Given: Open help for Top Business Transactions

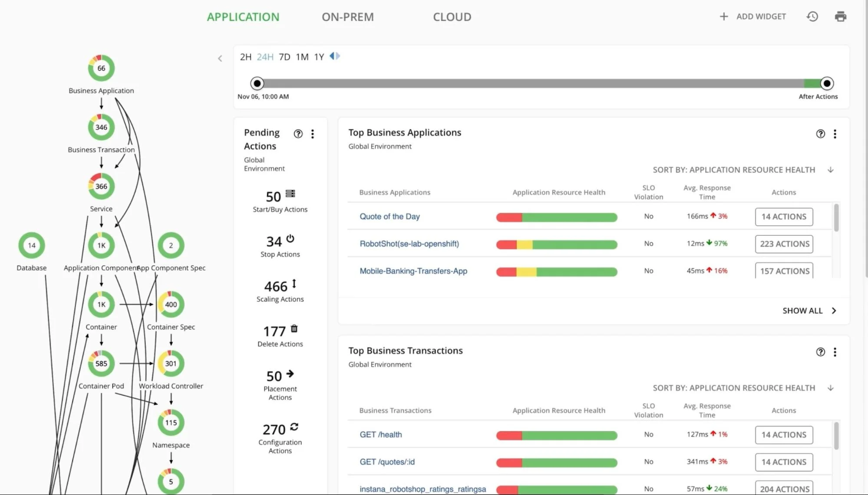Looking at the screenshot, I should tap(820, 352).
